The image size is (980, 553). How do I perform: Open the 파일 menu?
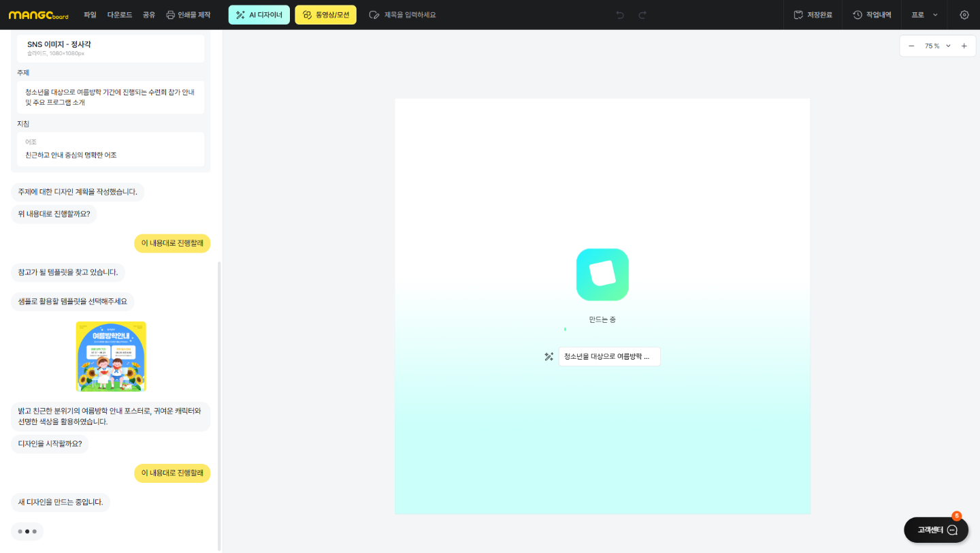pyautogui.click(x=90, y=15)
